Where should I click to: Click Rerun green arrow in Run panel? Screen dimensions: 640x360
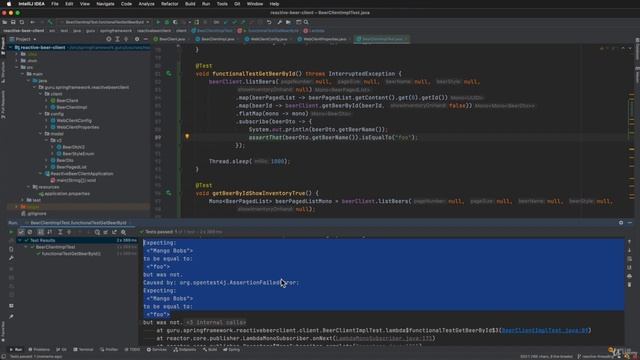pyautogui.click(x=11, y=232)
